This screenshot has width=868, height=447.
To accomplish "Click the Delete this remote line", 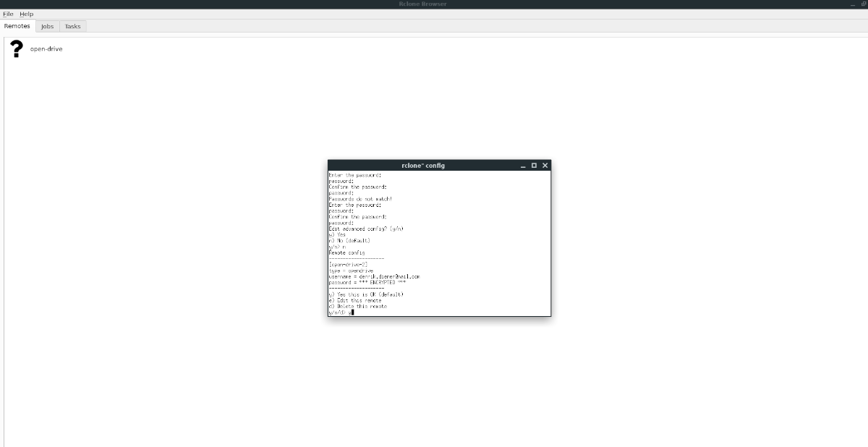I will pos(358,307).
